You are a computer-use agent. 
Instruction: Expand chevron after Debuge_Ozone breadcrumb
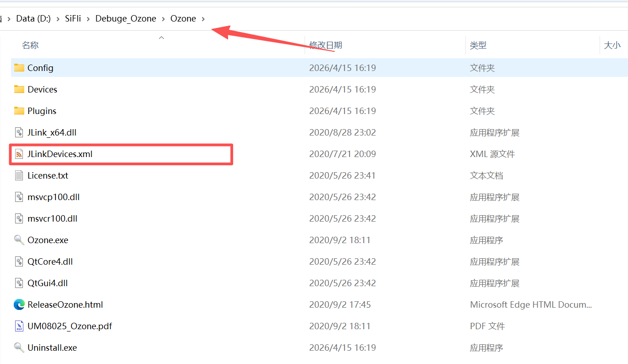click(164, 19)
